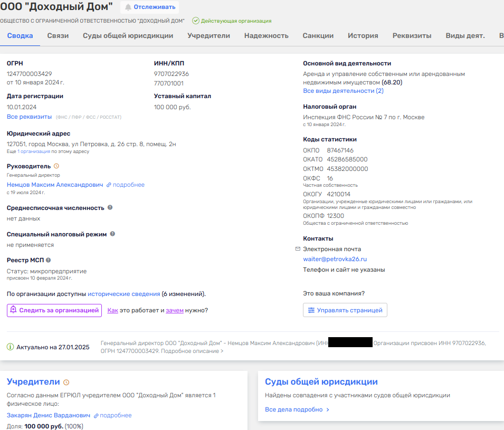Click Статус: микропредприятие text
The width and height of the screenshot is (504, 430).
[x=46, y=271]
